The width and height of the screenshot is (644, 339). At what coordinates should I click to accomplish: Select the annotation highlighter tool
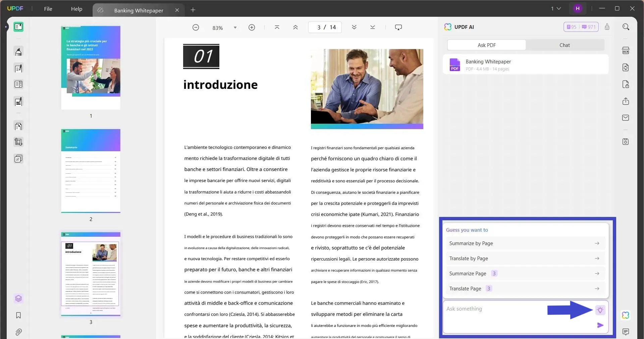click(x=18, y=51)
